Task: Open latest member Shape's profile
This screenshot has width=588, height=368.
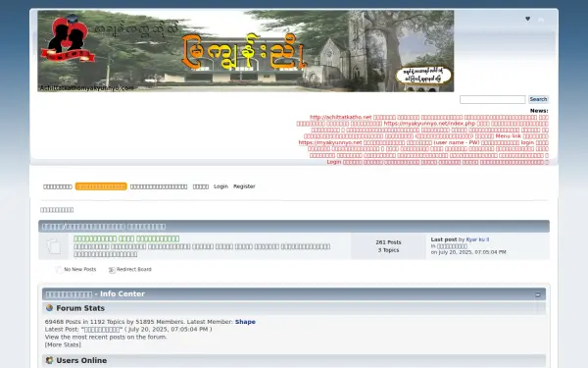Action: coord(245,322)
